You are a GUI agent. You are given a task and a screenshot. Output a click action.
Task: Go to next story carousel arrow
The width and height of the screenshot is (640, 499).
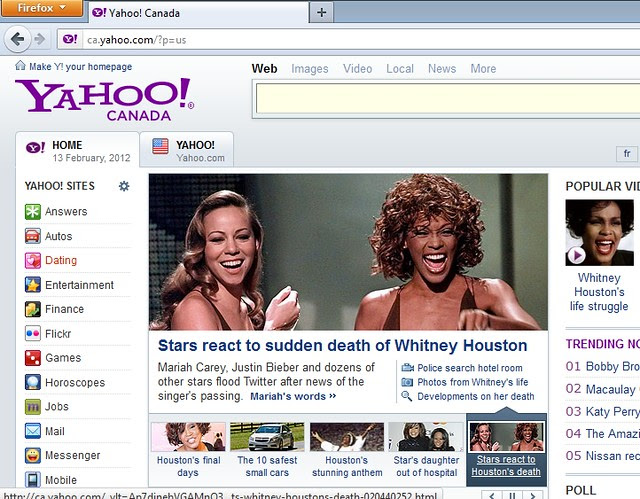533,495
